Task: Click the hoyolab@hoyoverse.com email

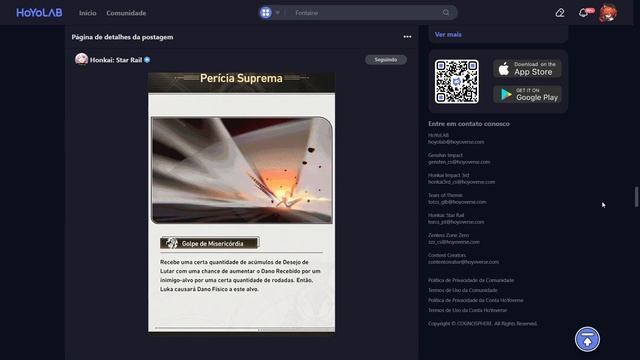Action: point(456,142)
